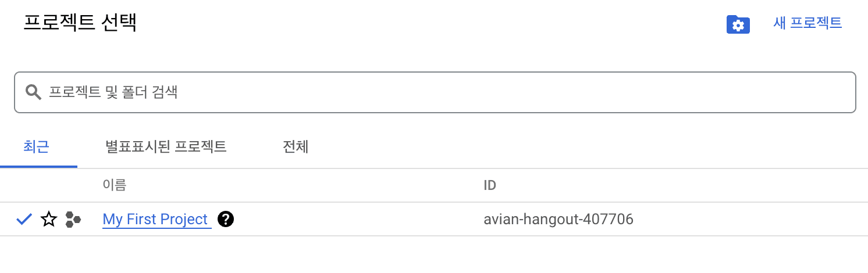Click the hexagon project icon

73,219
